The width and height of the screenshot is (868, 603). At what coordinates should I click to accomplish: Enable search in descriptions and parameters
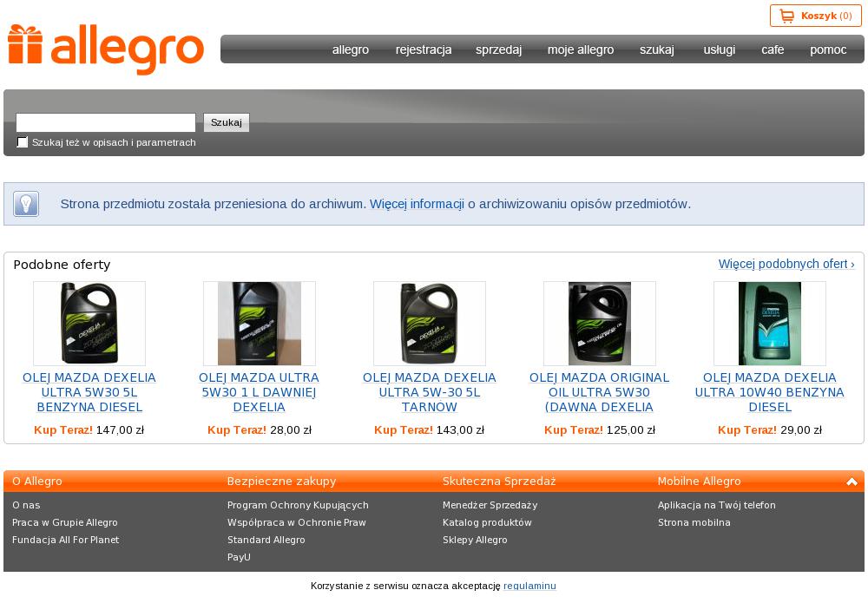click(23, 142)
